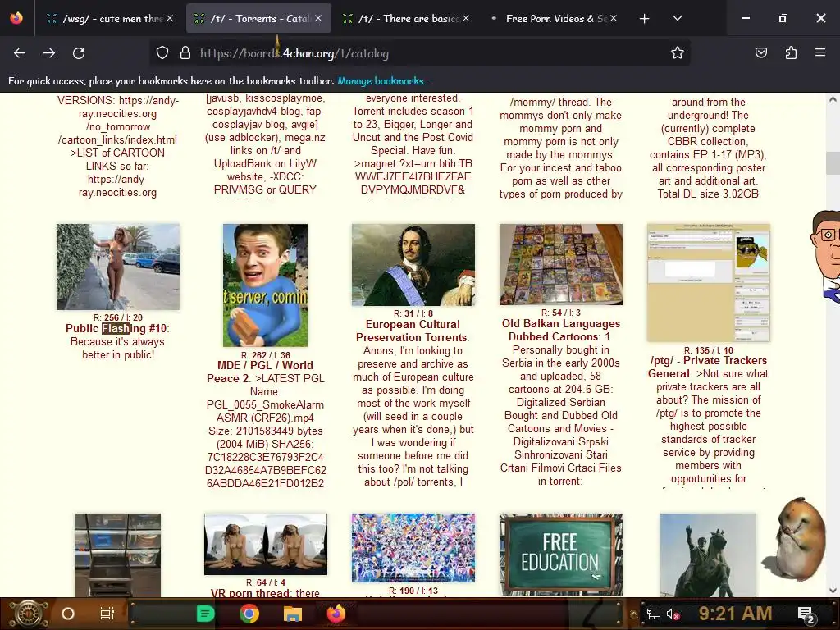Open the Cortana circle on taskbar
Image resolution: width=840 pixels, height=630 pixels.
[68, 614]
